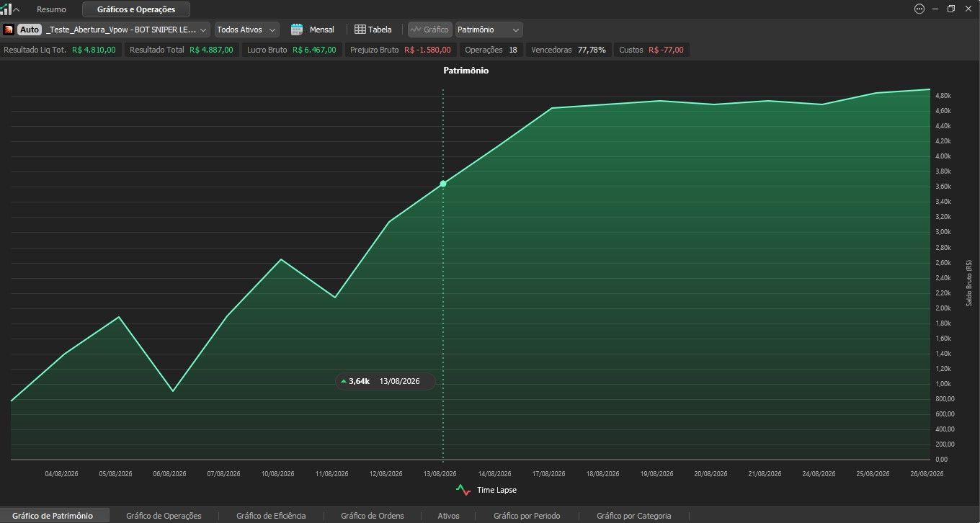Click the Vencedoras percentage 77,78%
Viewport: 980px width, 523px height.
point(592,50)
